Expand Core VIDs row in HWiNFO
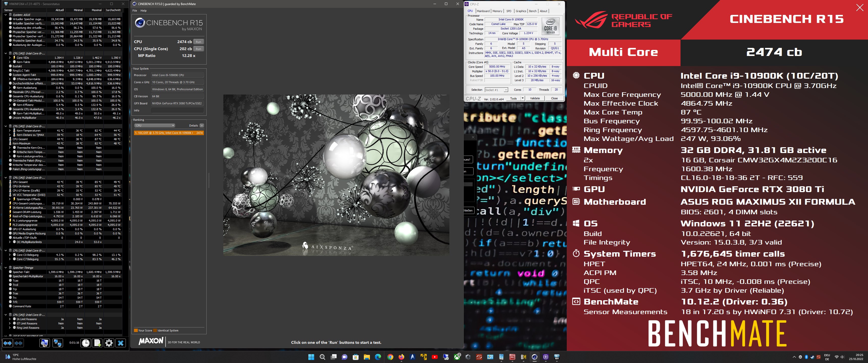Image resolution: width=868 pixels, height=363 pixels. click(x=10, y=57)
